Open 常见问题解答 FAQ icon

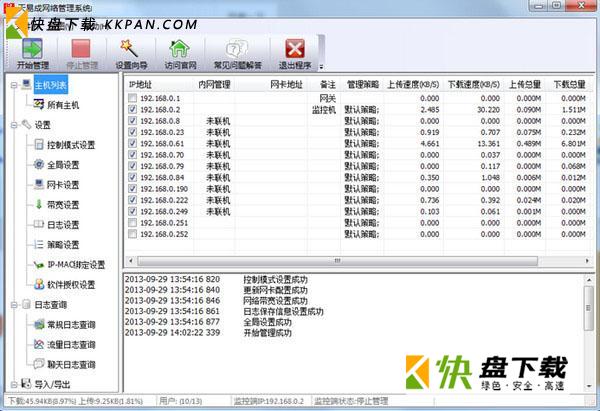(236, 49)
